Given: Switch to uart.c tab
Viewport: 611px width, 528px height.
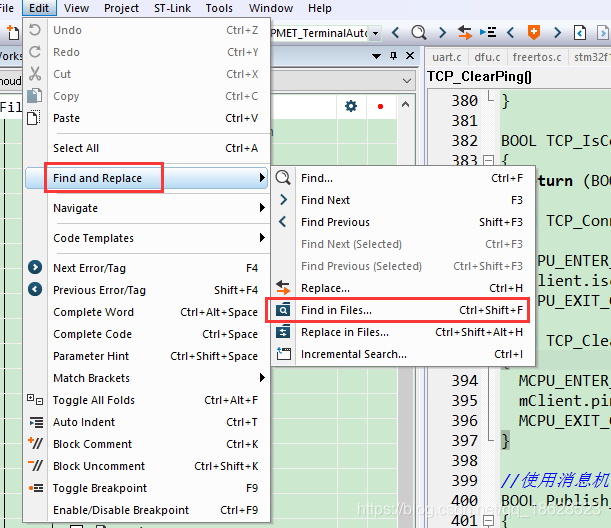Looking at the screenshot, I should (447, 57).
